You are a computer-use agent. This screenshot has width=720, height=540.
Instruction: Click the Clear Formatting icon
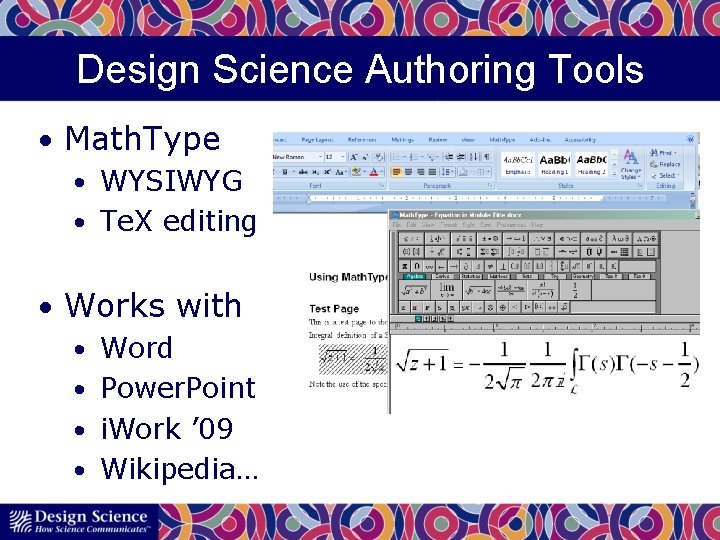[x=379, y=157]
